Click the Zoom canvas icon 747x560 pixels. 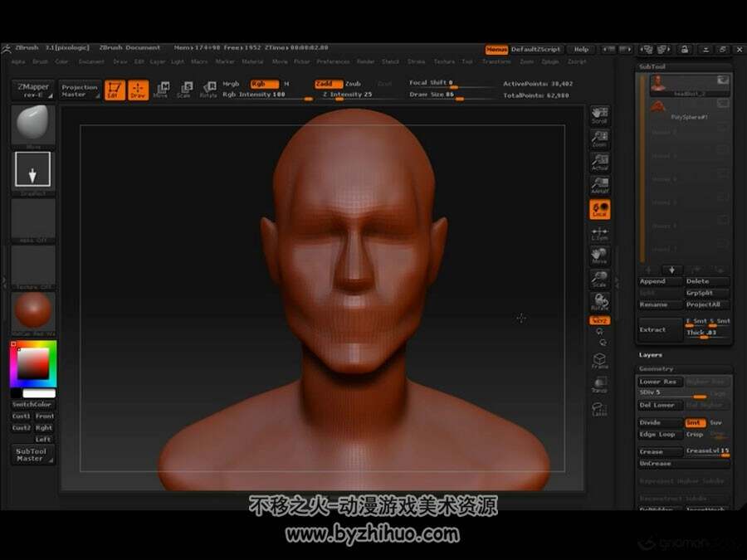click(599, 139)
